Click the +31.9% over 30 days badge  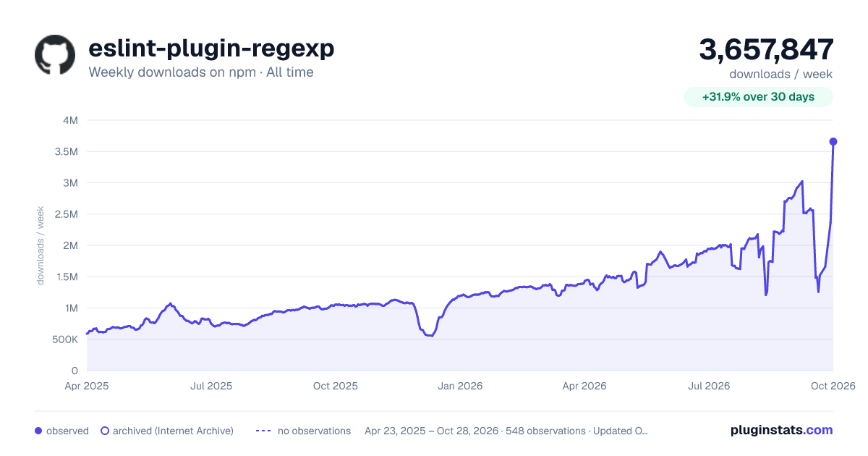(x=759, y=97)
